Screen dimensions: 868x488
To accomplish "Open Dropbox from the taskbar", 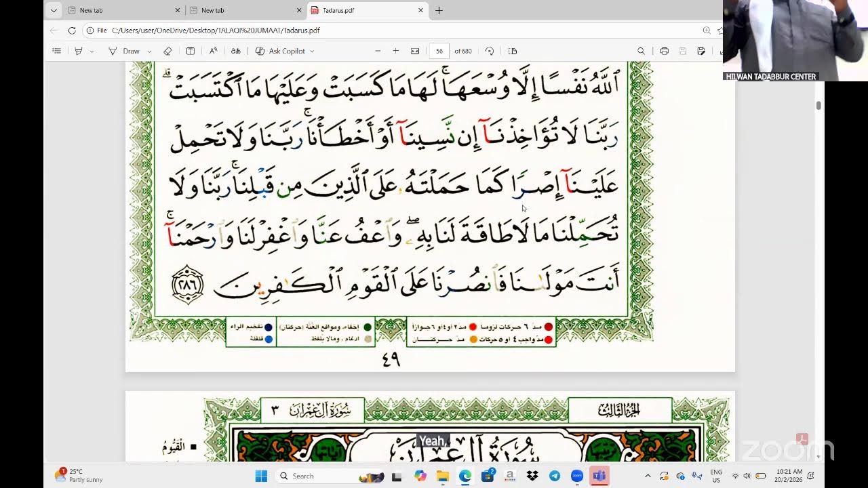I will coord(532,476).
